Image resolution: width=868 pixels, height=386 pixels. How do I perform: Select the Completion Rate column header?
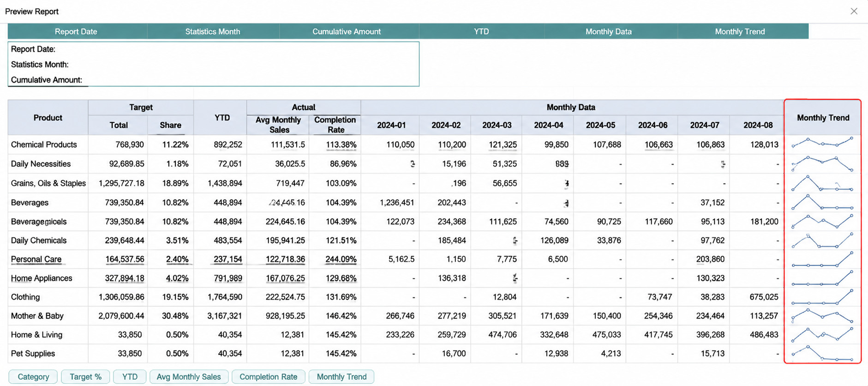[x=335, y=125]
